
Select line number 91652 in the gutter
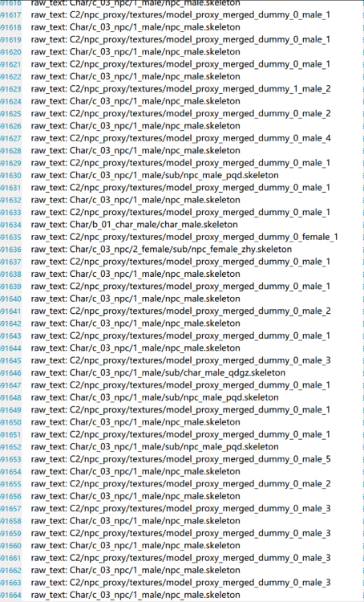(x=10, y=447)
